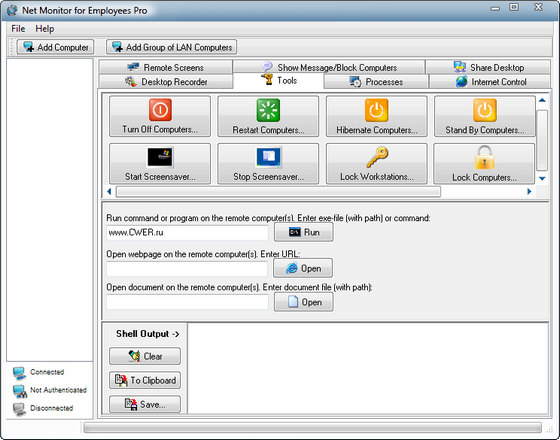Click Add Group of LAN Computers
Image resolution: width=560 pixels, height=440 pixels.
[x=171, y=47]
